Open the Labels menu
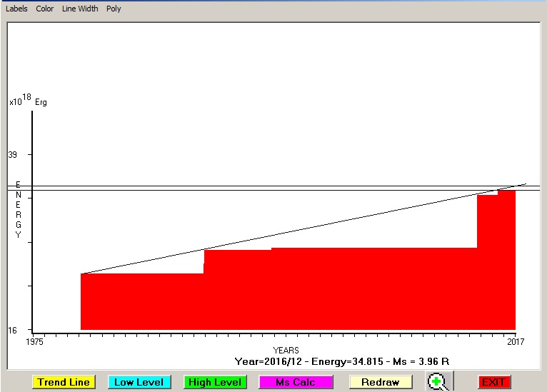The image size is (547, 392). point(16,9)
